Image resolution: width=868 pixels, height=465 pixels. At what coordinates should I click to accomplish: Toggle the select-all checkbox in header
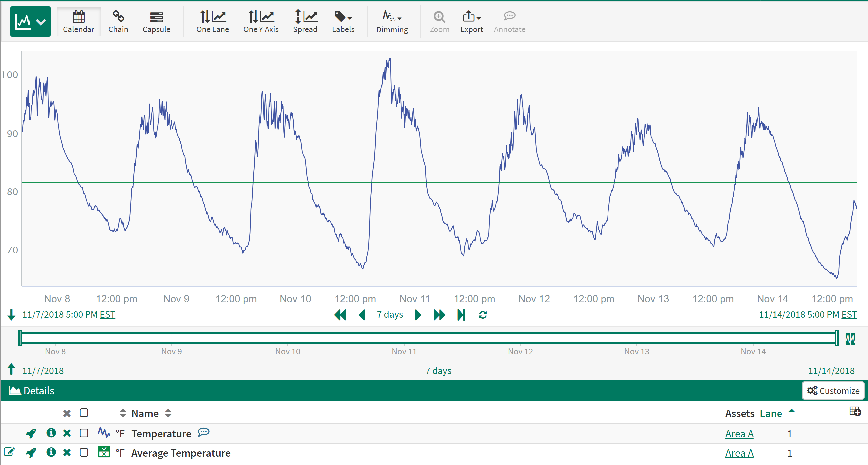(84, 413)
